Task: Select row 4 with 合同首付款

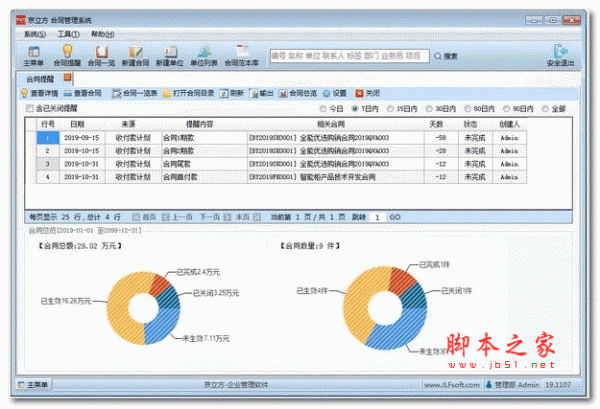Action: coord(281,177)
